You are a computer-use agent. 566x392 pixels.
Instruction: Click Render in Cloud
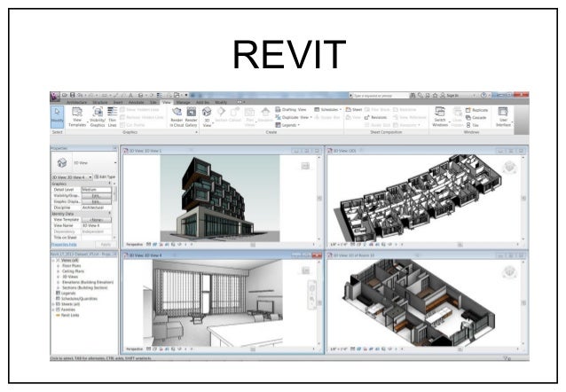click(177, 117)
